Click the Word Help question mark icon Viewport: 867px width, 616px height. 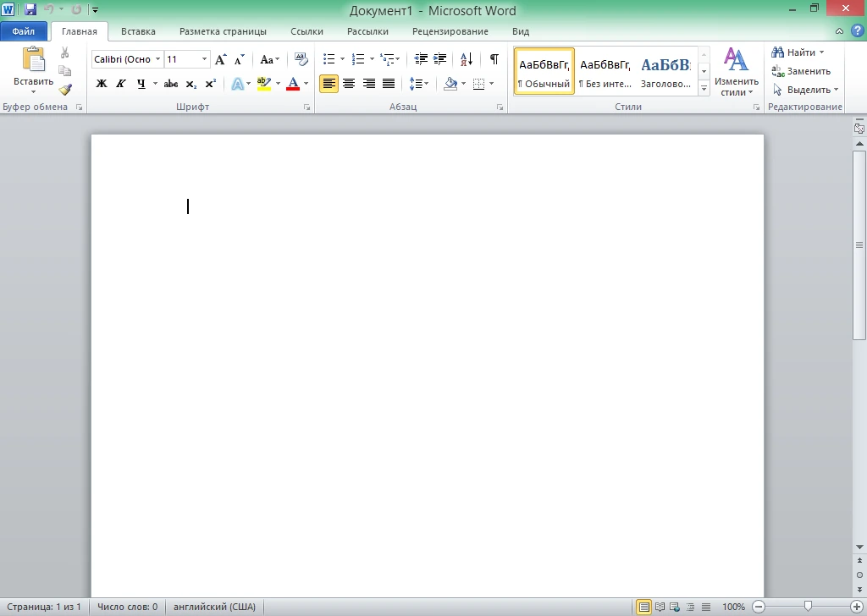(x=857, y=31)
